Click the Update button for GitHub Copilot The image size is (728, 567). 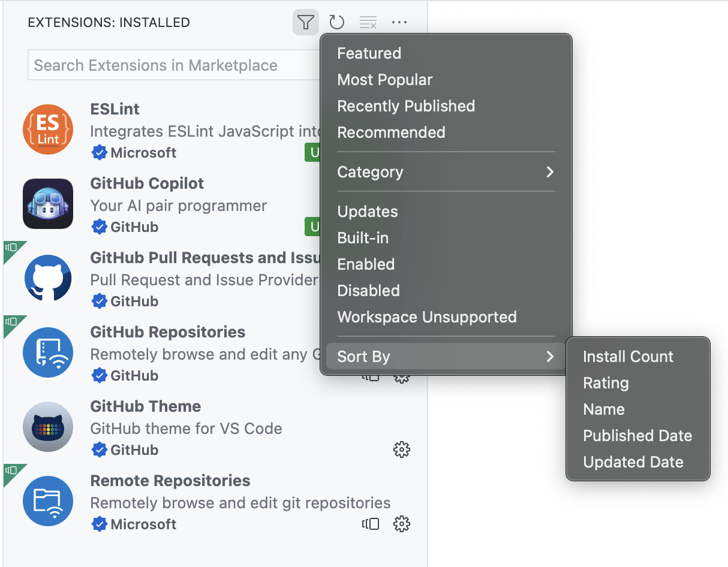click(315, 227)
